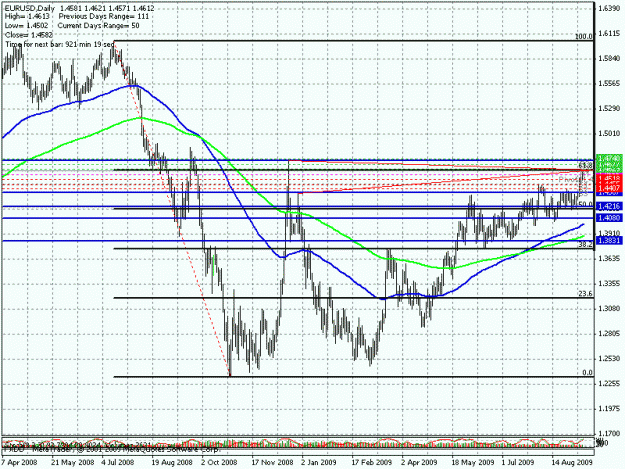Click the 'Low= 1.4502' label
This screenshot has width=625, height=469.
pos(27,26)
